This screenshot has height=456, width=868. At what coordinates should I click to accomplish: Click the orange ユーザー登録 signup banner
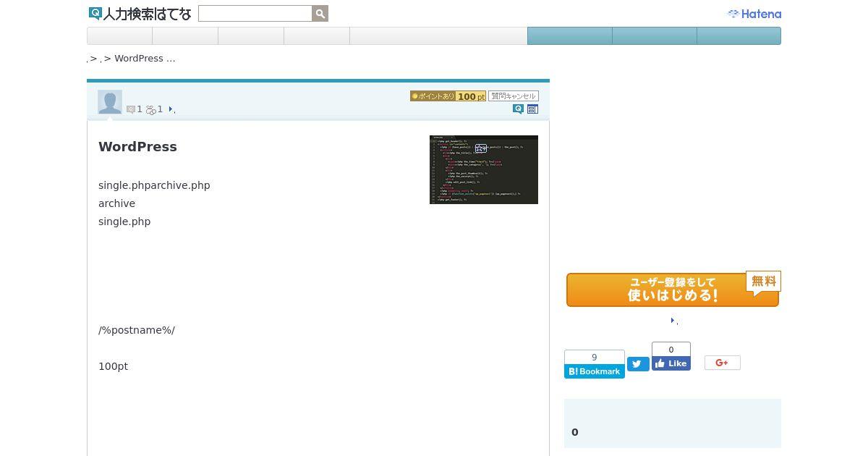(673, 289)
